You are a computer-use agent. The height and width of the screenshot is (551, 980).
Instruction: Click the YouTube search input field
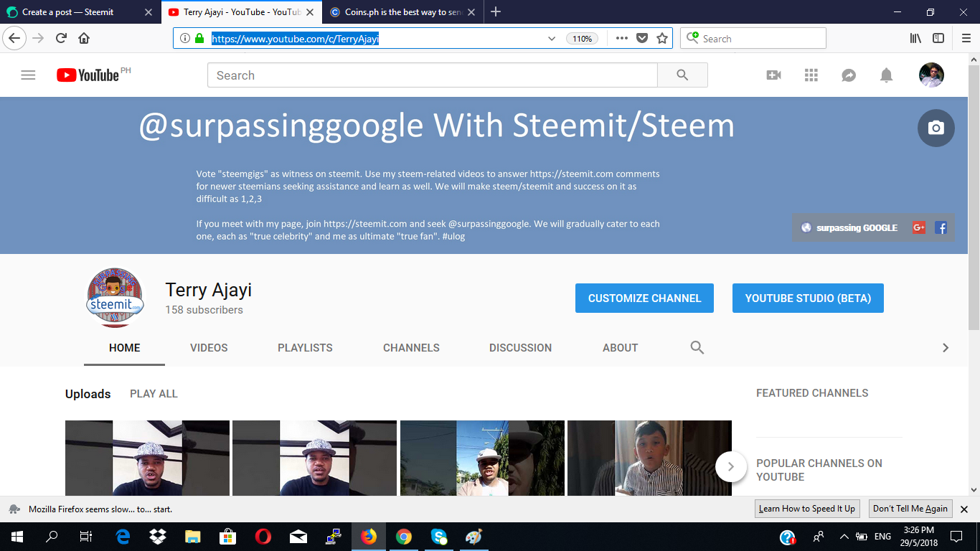coord(433,75)
